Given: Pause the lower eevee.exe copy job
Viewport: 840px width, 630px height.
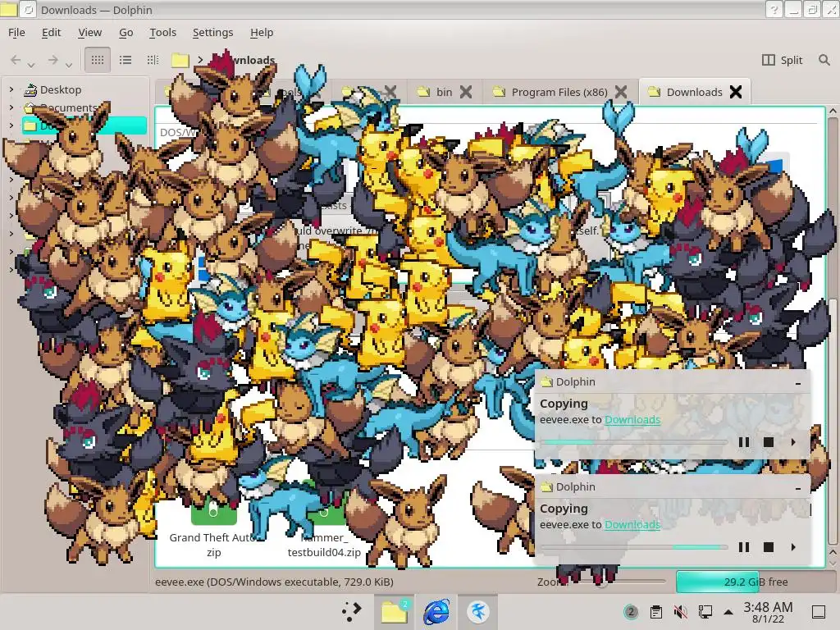Looking at the screenshot, I should [x=743, y=547].
